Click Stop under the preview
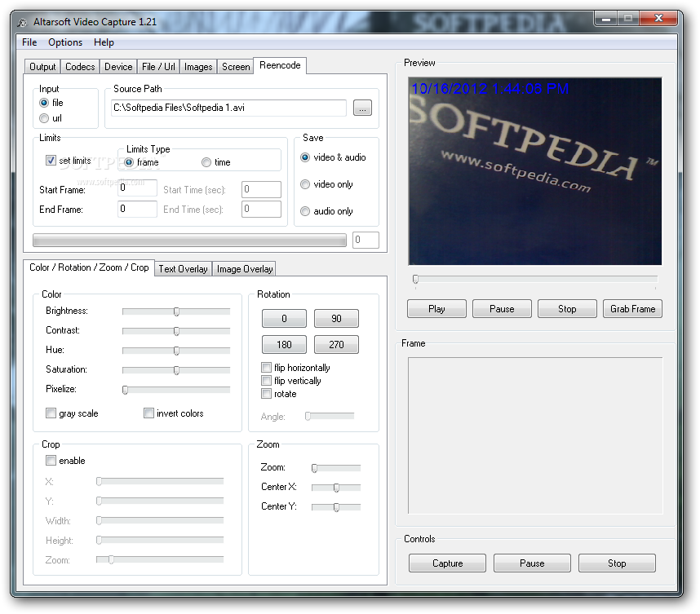The width and height of the screenshot is (700, 614). (567, 309)
